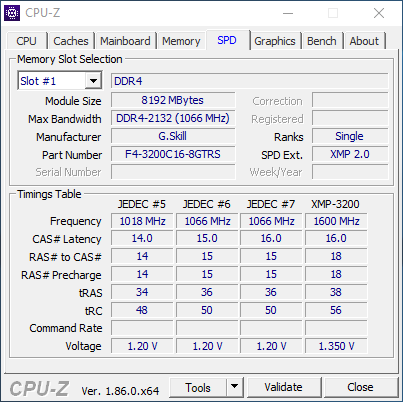
Task: Open the Bench tab
Action: click(x=322, y=41)
